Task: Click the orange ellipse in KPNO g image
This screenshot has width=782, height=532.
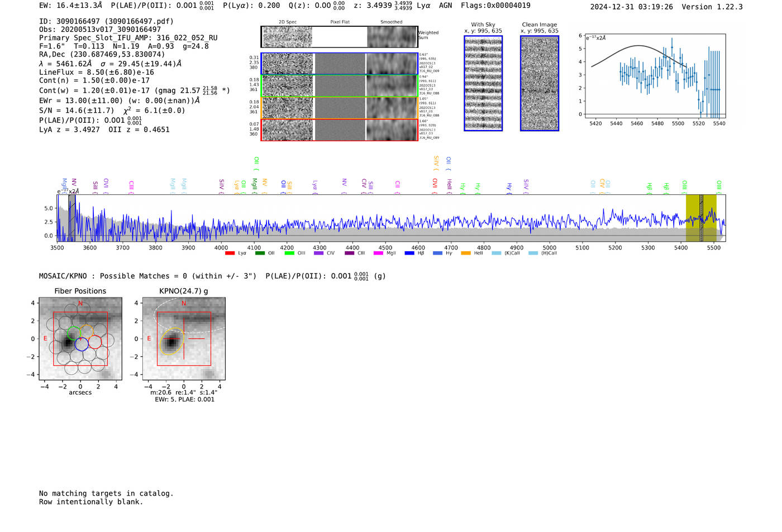Action: tap(172, 342)
